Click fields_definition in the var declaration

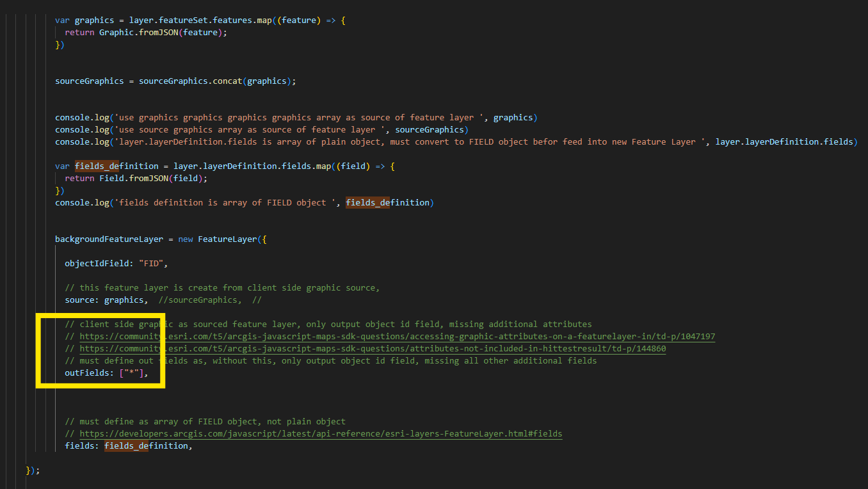point(117,166)
